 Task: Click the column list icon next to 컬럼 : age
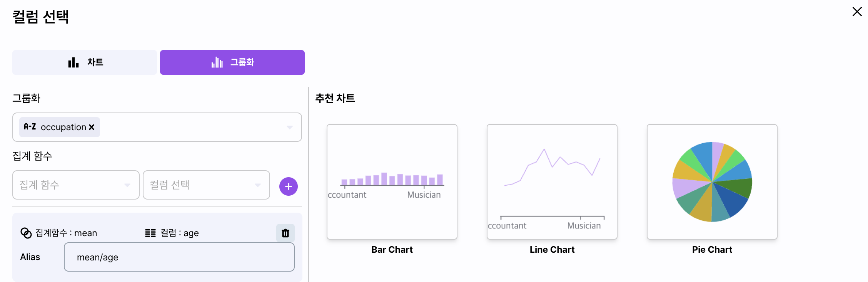tap(150, 233)
